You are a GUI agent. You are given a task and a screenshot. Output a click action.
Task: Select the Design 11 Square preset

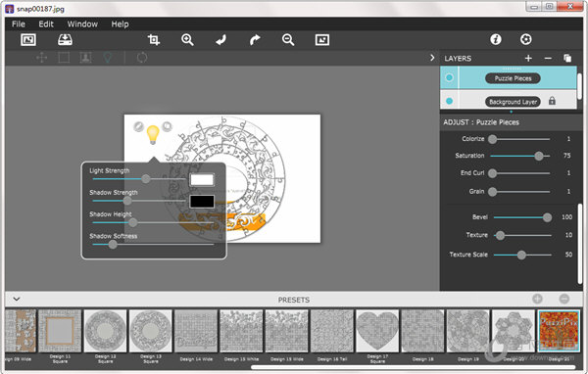pyautogui.click(x=60, y=331)
